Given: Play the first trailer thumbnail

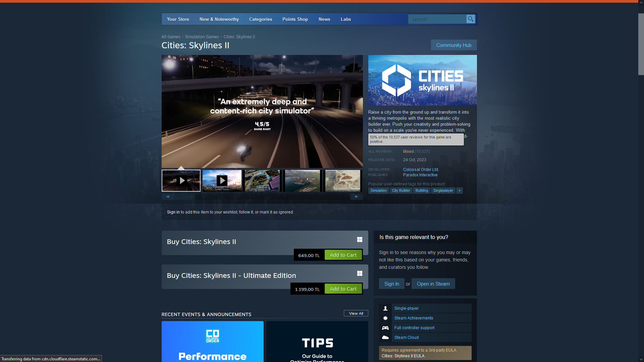Looking at the screenshot, I should tap(181, 181).
